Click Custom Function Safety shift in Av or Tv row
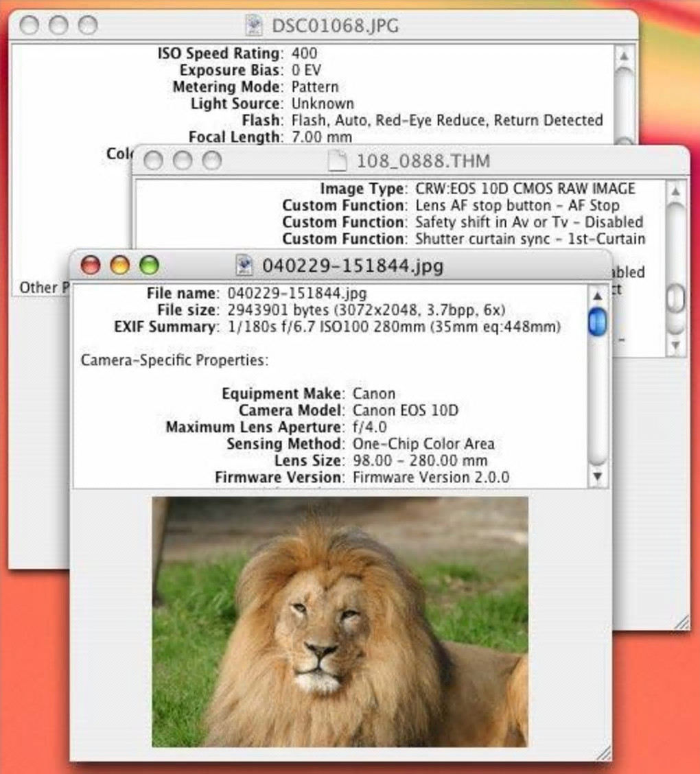This screenshot has width=700, height=774. point(463,222)
